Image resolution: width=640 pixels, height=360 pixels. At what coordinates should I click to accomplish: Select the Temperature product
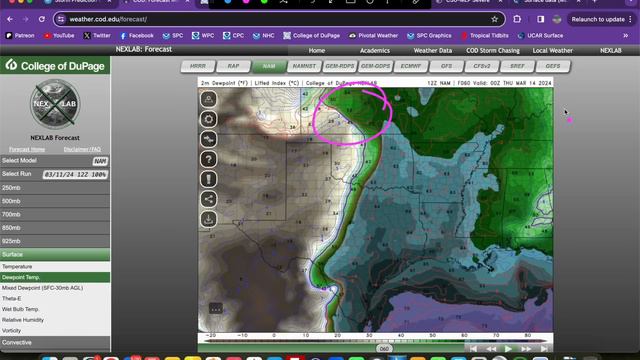(x=55, y=267)
